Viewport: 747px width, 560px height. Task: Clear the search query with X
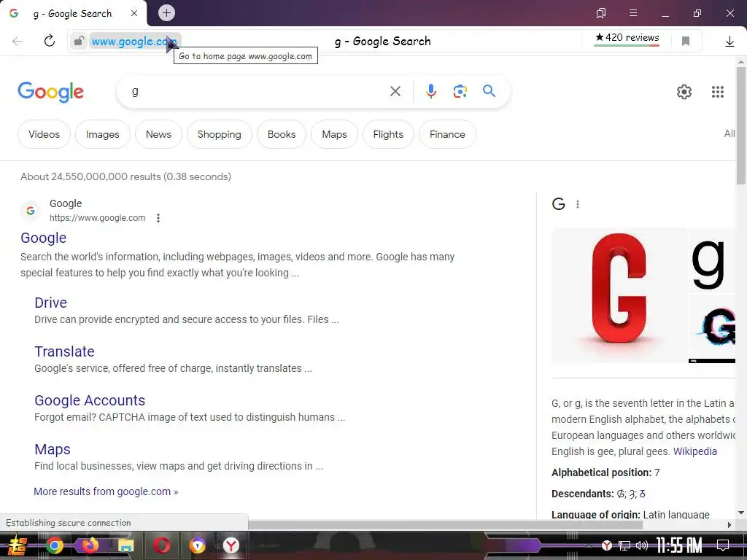click(x=395, y=91)
